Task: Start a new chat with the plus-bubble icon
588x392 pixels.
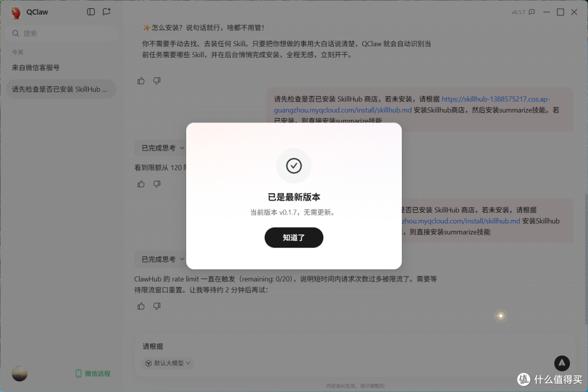Action: (107, 11)
